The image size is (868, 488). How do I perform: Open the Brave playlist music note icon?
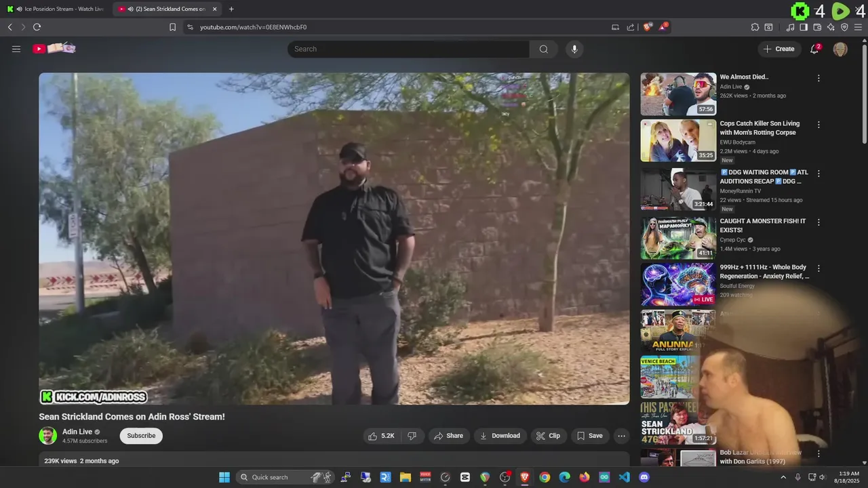(790, 27)
